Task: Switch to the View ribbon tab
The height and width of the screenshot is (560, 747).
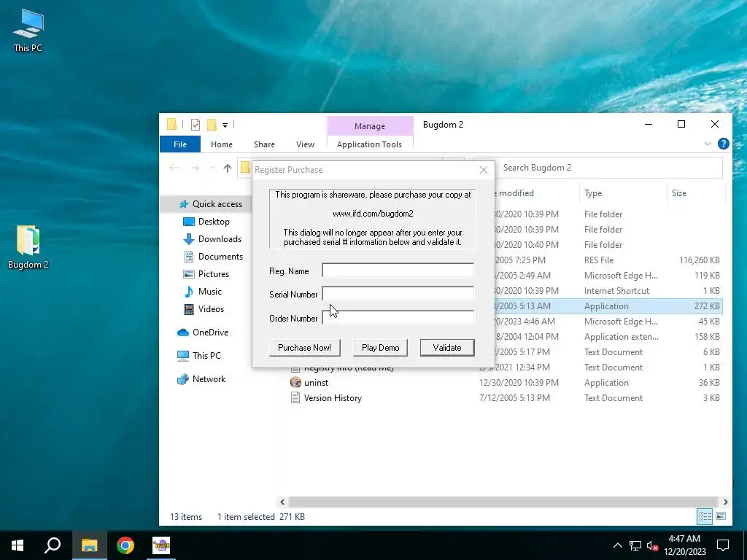Action: click(305, 144)
